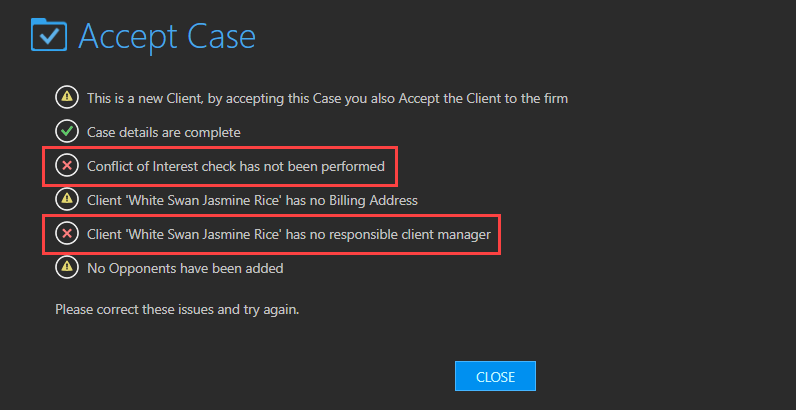Click the No Opponents warning icon

click(x=67, y=267)
